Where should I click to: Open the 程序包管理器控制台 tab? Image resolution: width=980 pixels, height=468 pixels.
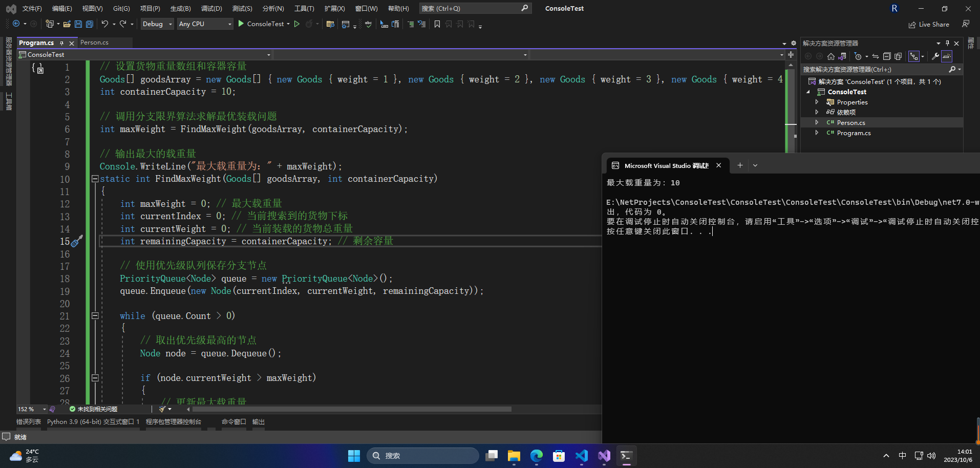[x=174, y=422]
